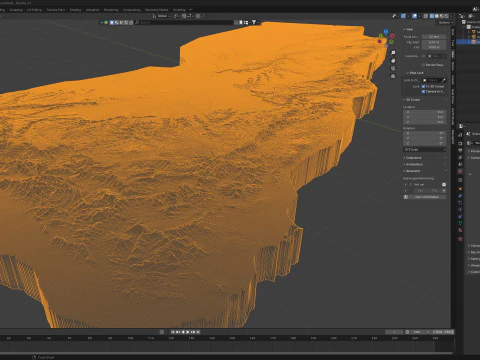Open Output properties tab icon
Screen dimensions: 480x360
(x=460, y=150)
